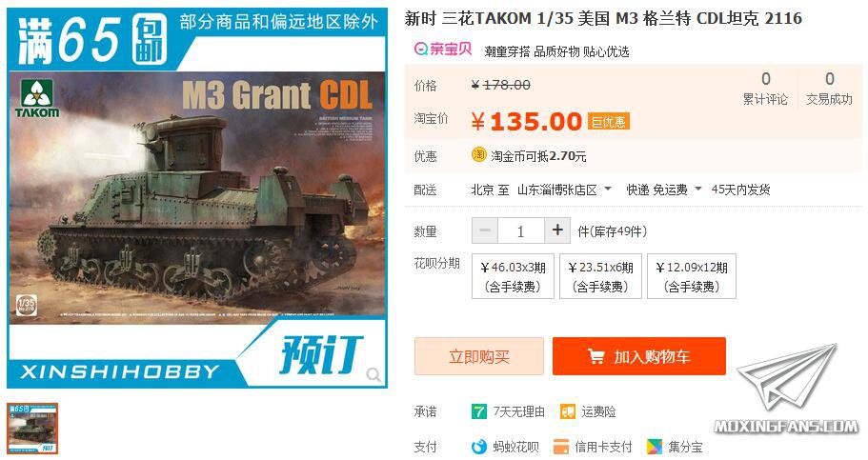Viewport: 868px width, 460px height.
Task: Select the product thumbnail below main image
Action: point(32,429)
